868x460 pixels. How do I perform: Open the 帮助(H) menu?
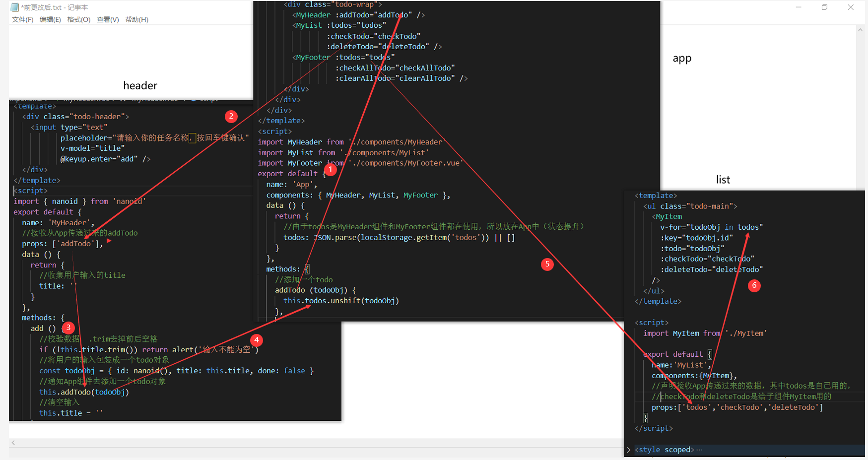pos(136,20)
